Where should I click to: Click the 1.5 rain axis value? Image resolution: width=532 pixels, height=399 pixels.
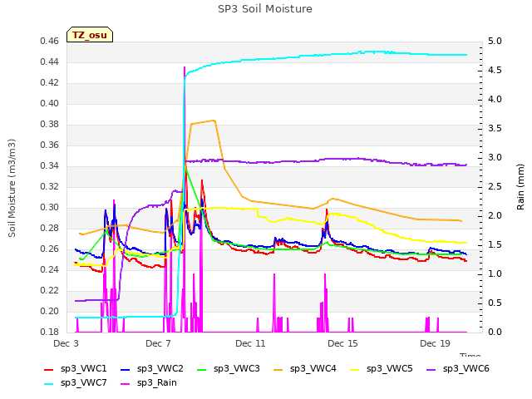(495, 245)
